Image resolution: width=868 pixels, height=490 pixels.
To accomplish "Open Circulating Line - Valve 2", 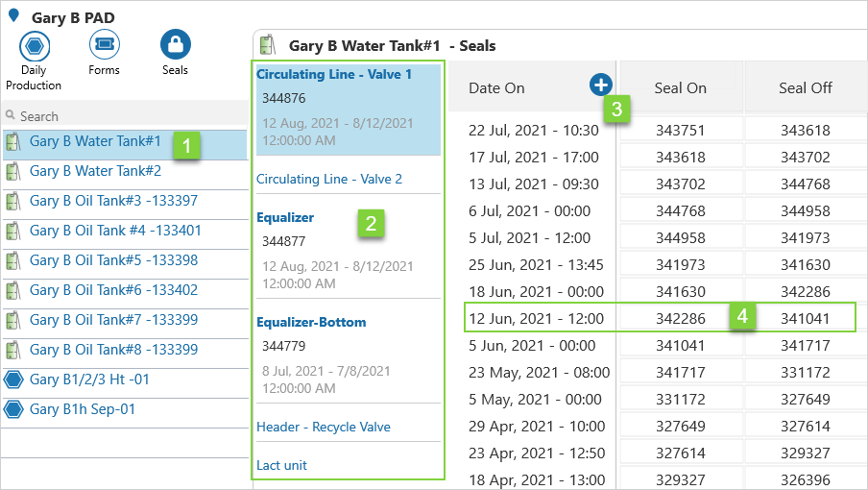I will tap(329, 179).
